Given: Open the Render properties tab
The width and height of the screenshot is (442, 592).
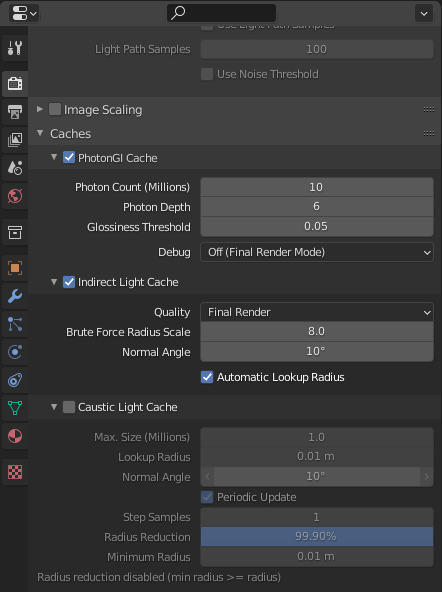Looking at the screenshot, I should pyautogui.click(x=15, y=83).
